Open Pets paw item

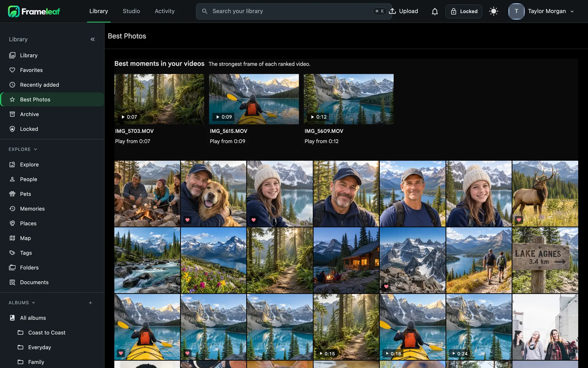[x=52, y=194]
